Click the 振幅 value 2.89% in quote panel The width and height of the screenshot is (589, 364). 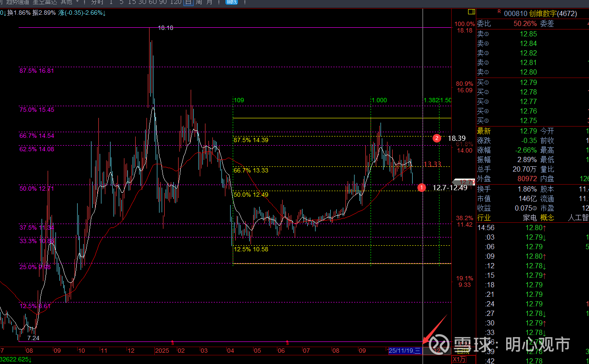click(x=527, y=159)
